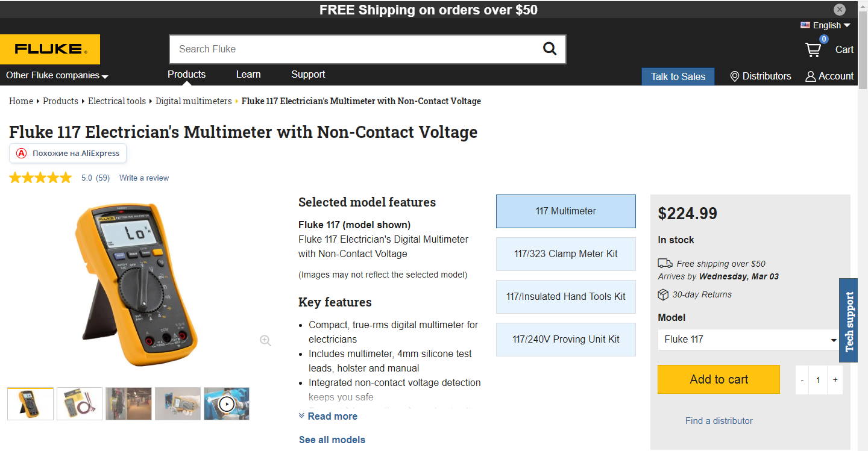Viewport: 868px width, 451px height.
Task: Click the $224.99 price text
Action: click(x=688, y=214)
